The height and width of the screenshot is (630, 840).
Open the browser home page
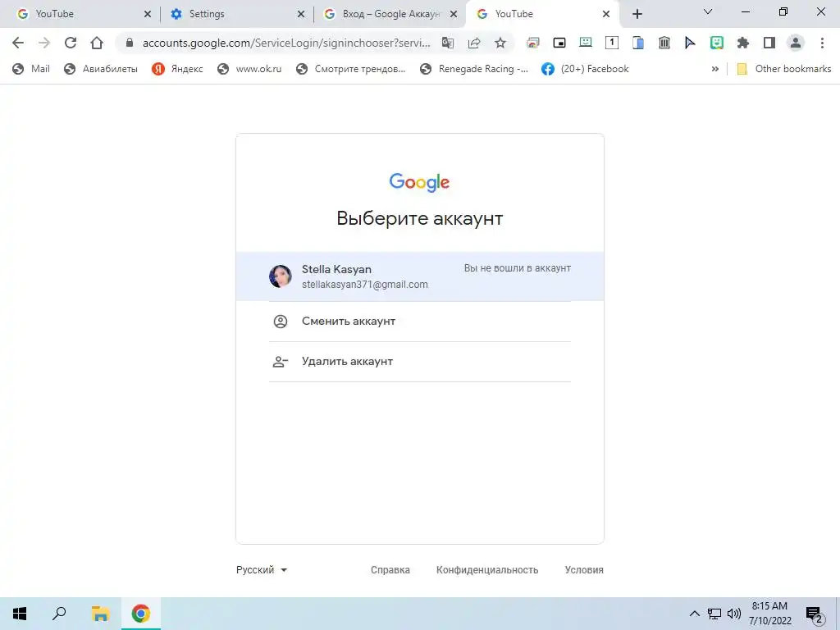97,43
